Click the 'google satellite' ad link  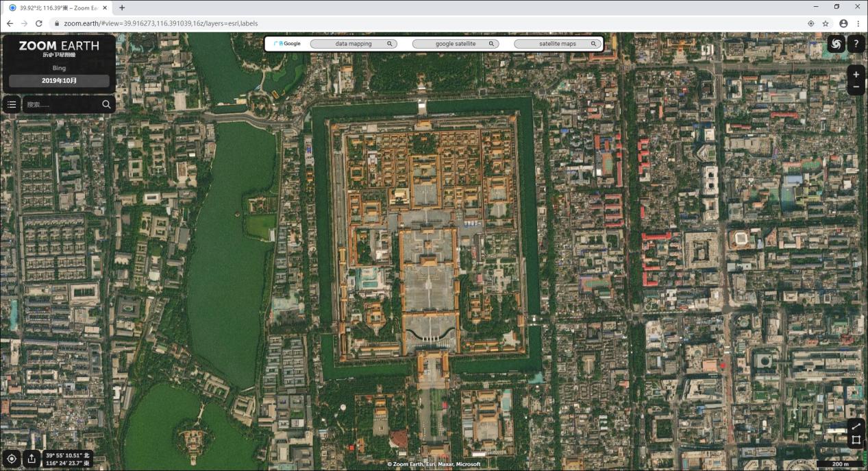(x=456, y=44)
